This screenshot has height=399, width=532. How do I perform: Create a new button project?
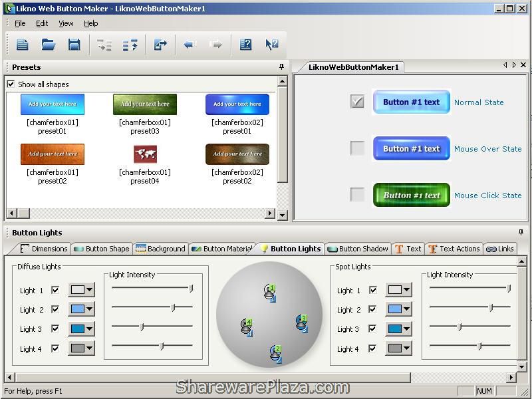point(21,44)
